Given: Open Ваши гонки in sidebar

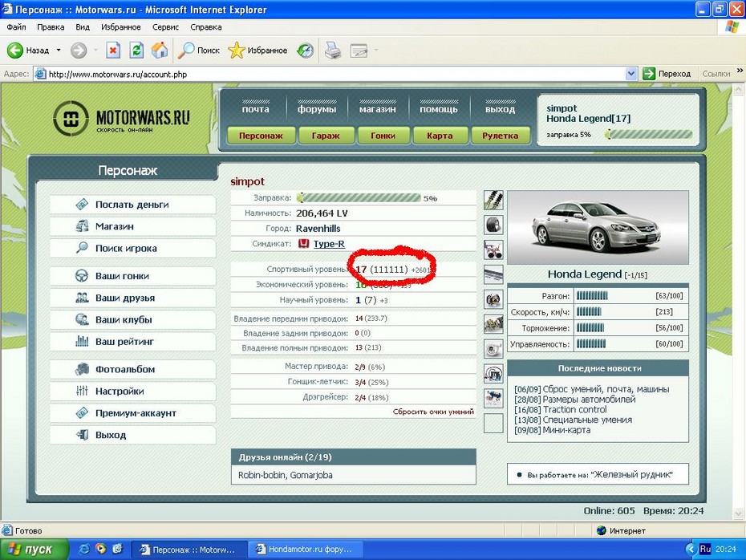Looking at the screenshot, I should click(132, 276).
